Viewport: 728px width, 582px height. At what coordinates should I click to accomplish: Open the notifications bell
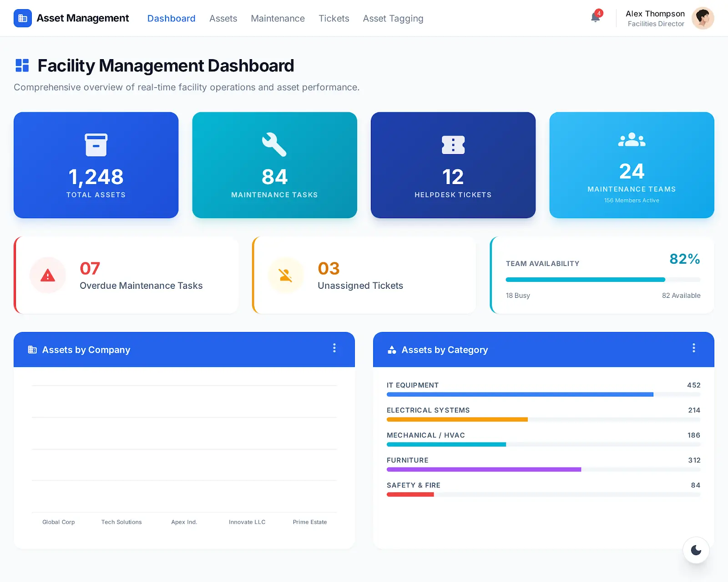click(x=595, y=18)
